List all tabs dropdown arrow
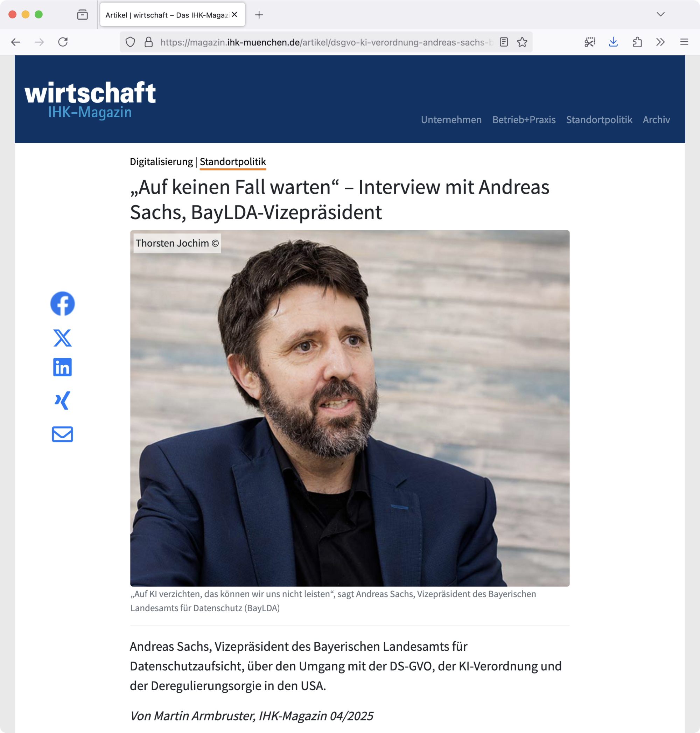The image size is (700, 733). pyautogui.click(x=660, y=14)
